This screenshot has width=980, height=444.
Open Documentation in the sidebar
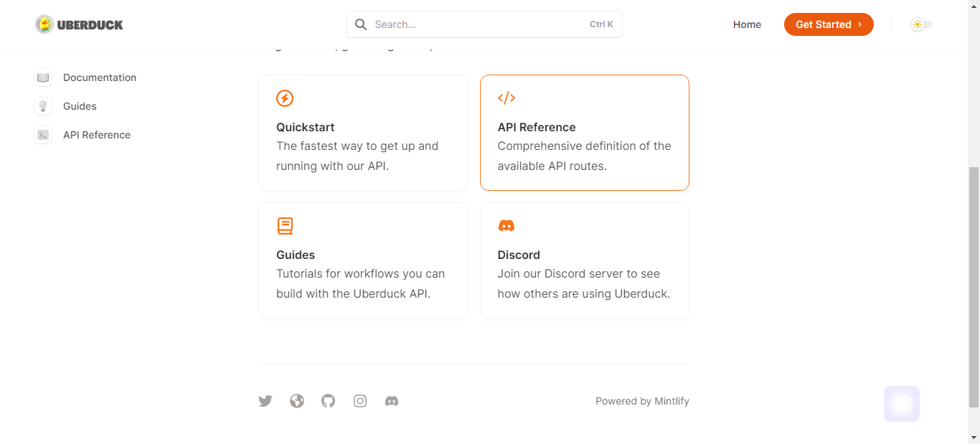pos(100,77)
